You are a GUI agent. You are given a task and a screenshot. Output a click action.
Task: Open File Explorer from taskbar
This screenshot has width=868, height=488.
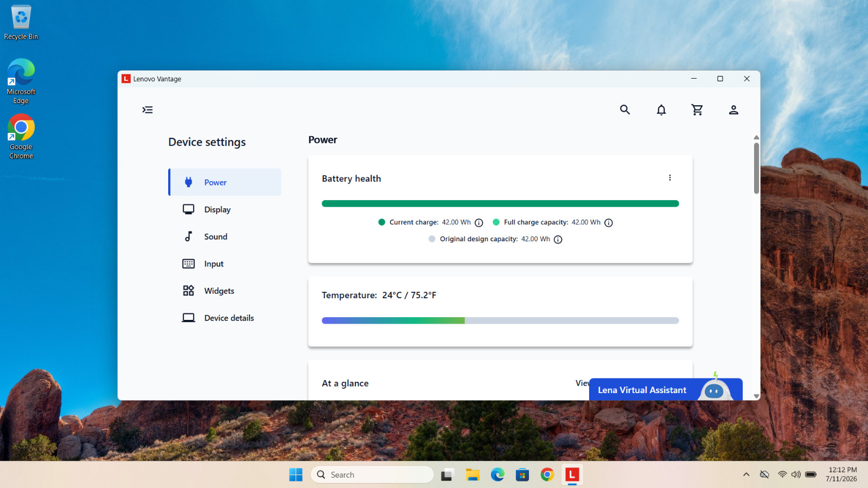coord(473,474)
